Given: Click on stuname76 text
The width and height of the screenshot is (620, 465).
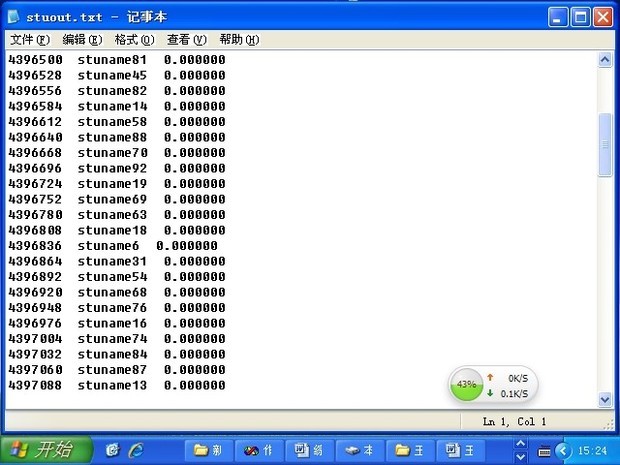Looking at the screenshot, I should [112, 308].
